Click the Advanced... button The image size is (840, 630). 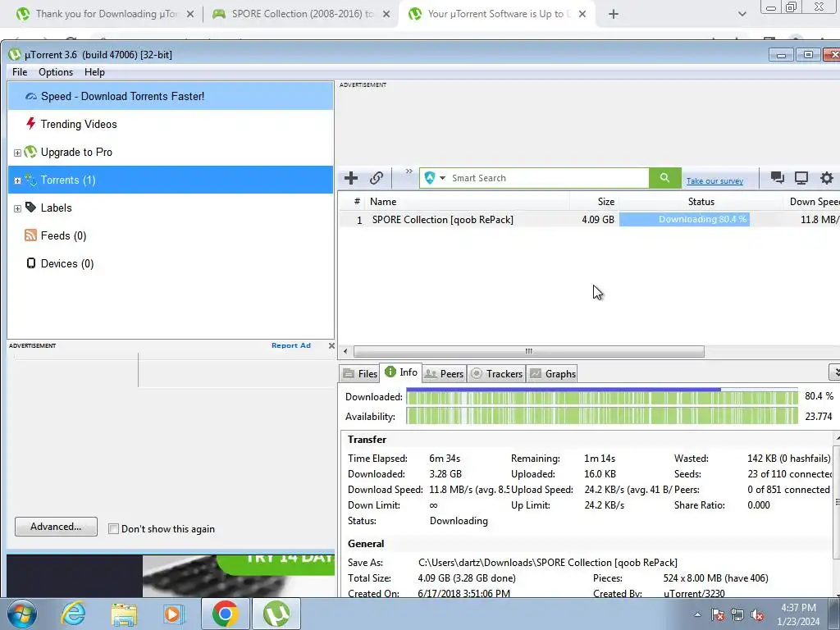click(57, 527)
